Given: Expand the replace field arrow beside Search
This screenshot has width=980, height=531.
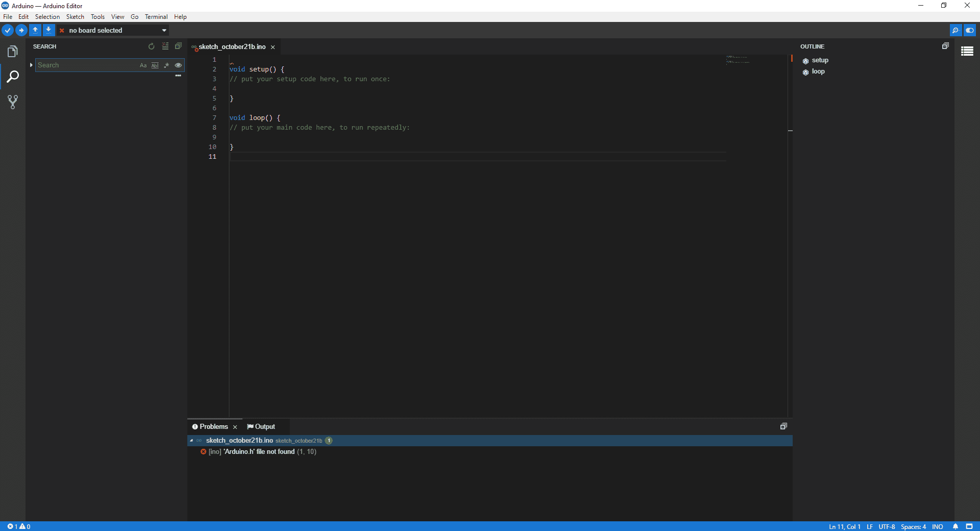Looking at the screenshot, I should pyautogui.click(x=31, y=65).
